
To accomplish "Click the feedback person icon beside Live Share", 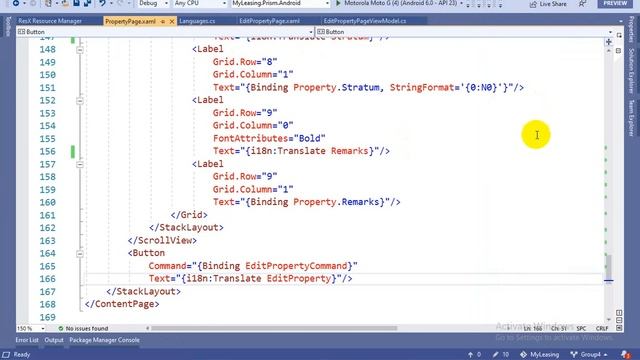I will tap(582, 4).
